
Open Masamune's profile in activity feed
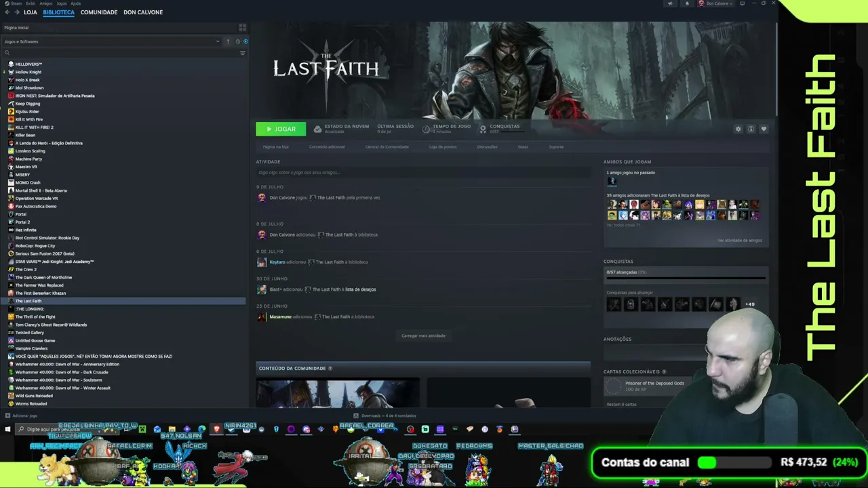click(280, 317)
